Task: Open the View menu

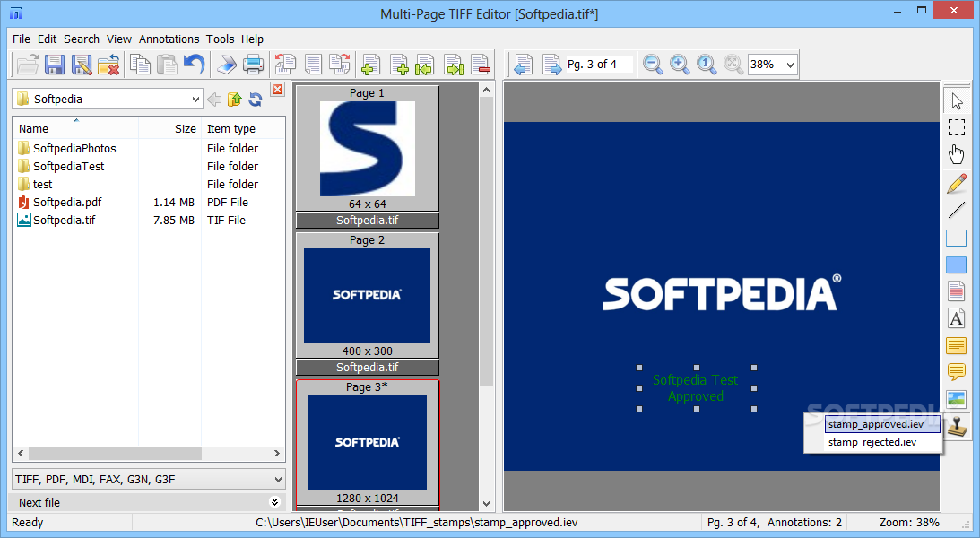Action: point(118,39)
